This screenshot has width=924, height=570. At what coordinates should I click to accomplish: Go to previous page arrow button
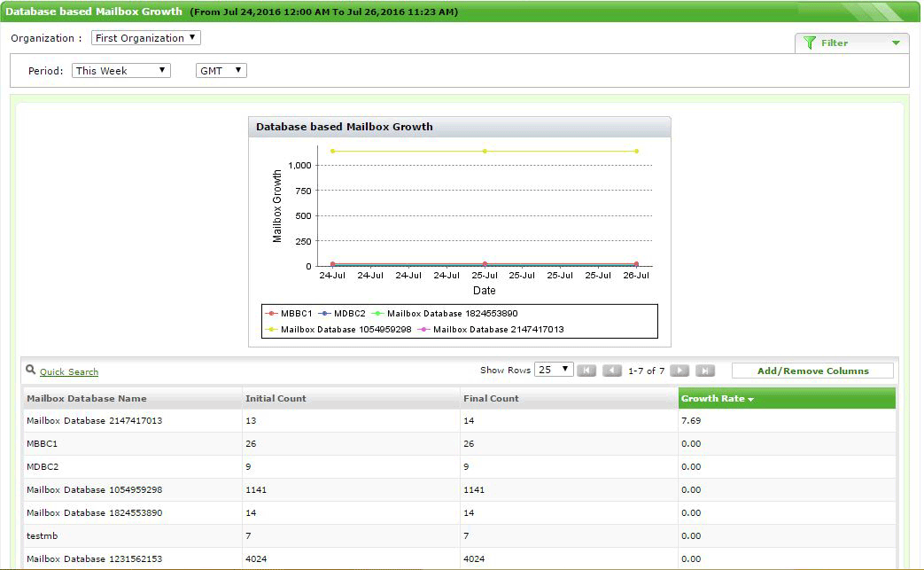(x=611, y=371)
